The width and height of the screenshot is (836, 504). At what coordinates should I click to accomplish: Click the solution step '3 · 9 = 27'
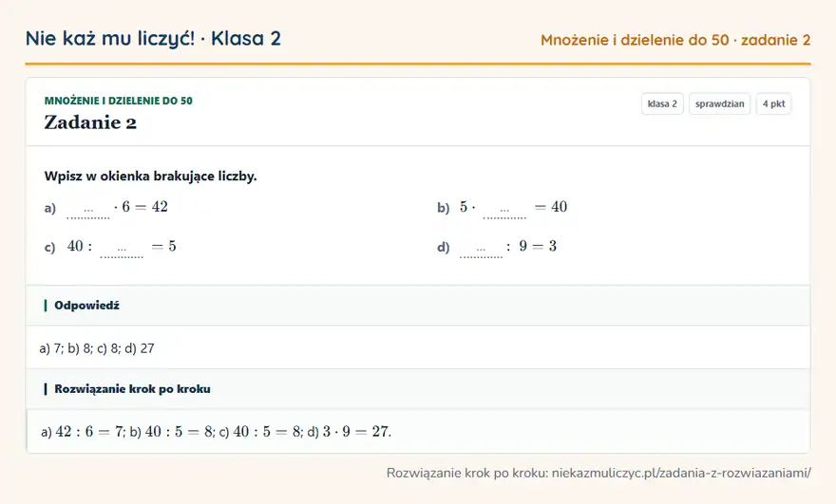(355, 432)
